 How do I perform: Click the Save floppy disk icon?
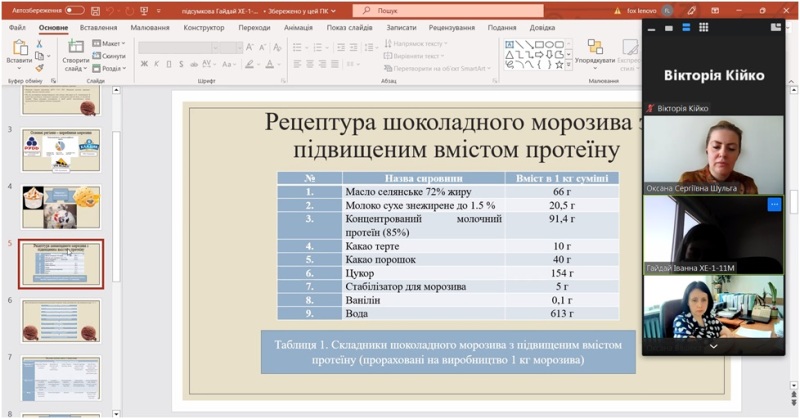pyautogui.click(x=95, y=10)
